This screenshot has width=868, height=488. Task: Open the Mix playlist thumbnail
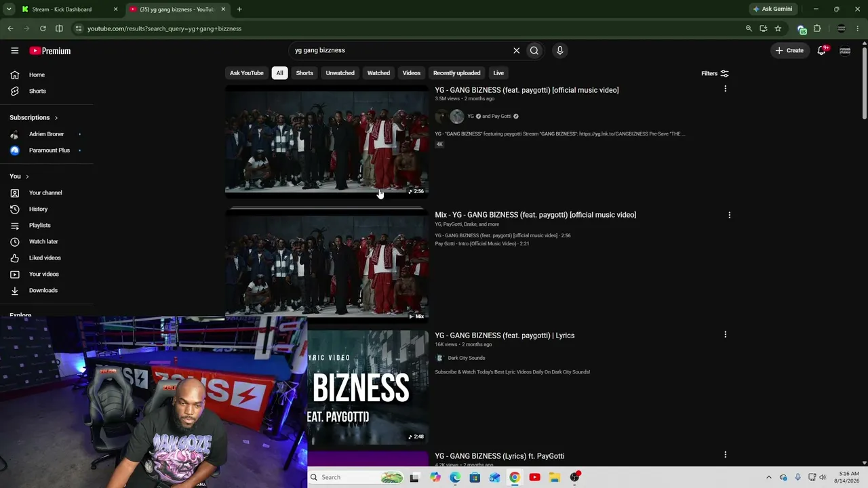[327, 264]
